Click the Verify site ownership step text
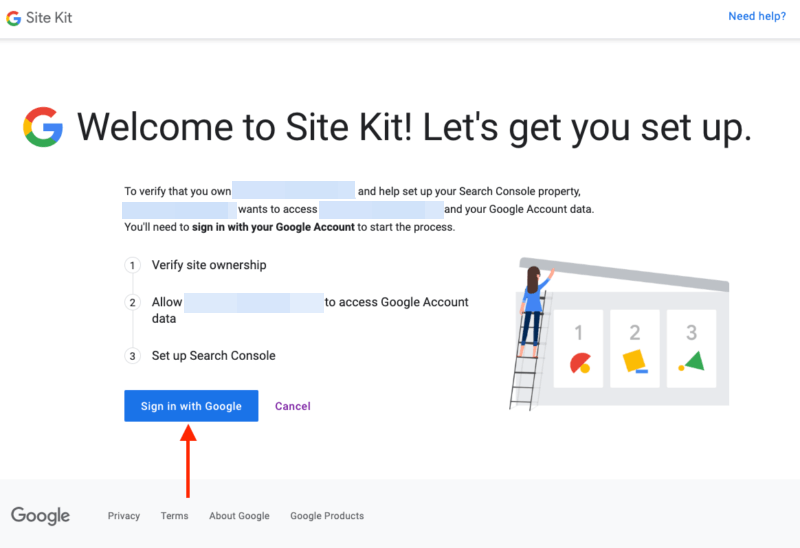 click(x=209, y=265)
